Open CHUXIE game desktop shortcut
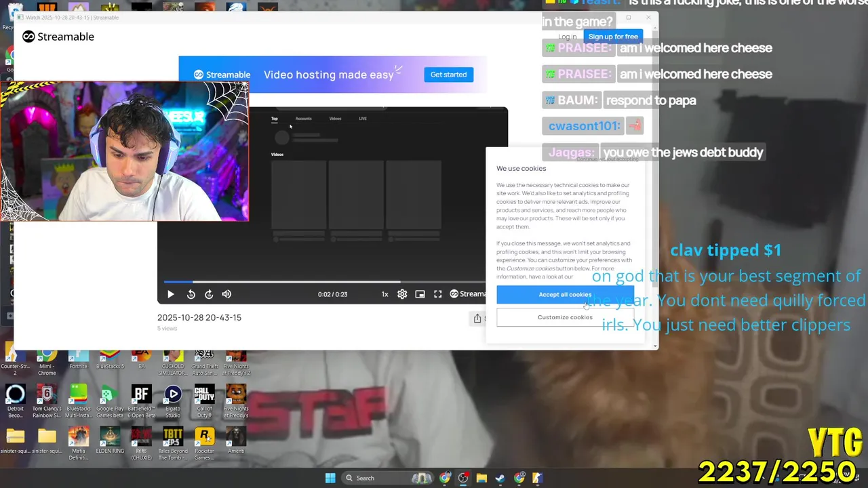Viewport: 868px width, 488px height. (x=141, y=443)
